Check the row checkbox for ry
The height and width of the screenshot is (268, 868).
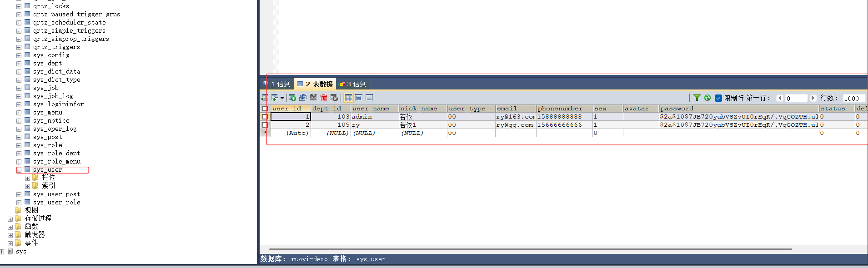265,125
